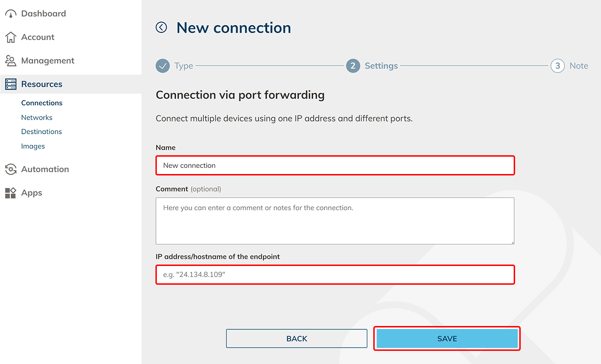Select the IP address/hostname endpoint field
Image resolution: width=601 pixels, height=364 pixels.
coord(335,274)
